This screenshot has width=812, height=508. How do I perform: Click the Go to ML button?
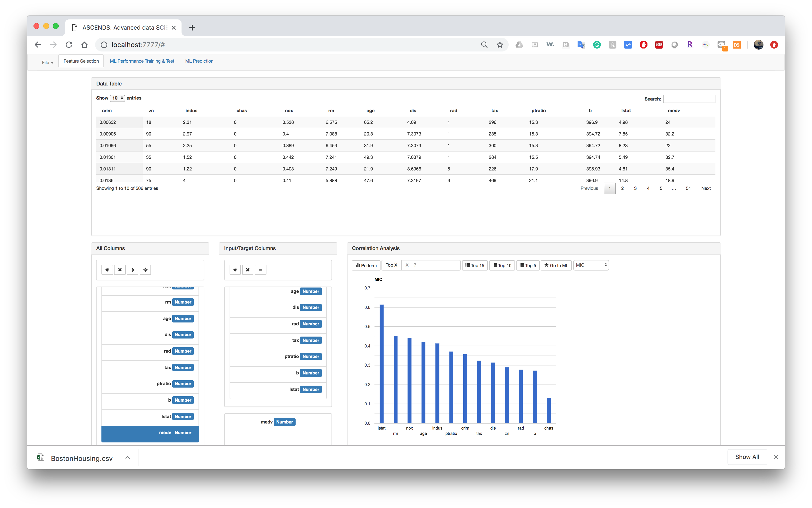click(x=556, y=265)
